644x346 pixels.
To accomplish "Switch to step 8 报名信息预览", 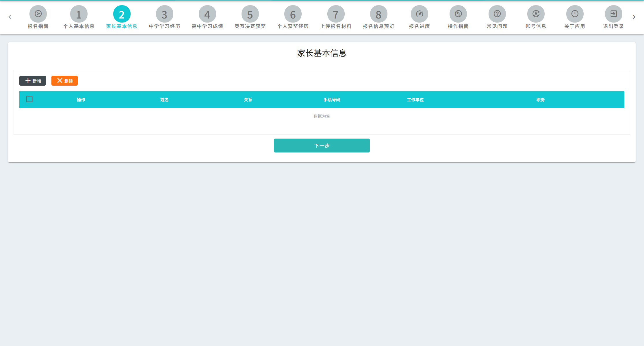I will (378, 14).
